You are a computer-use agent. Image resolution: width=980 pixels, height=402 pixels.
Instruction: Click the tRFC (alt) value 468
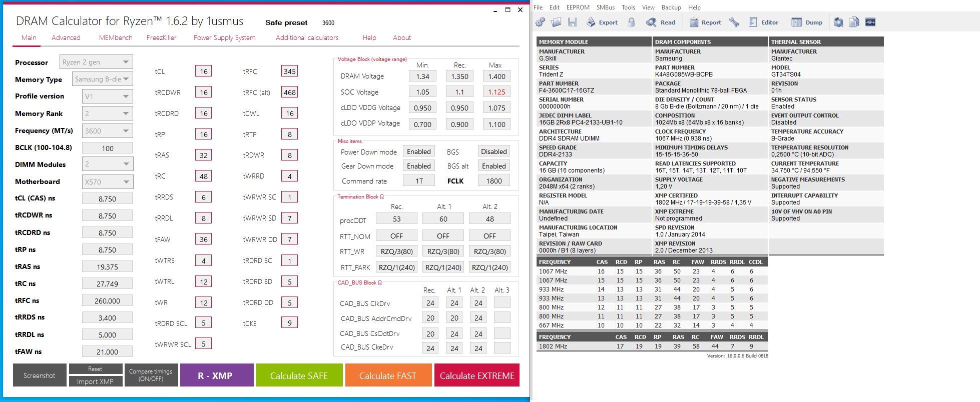coord(289,92)
